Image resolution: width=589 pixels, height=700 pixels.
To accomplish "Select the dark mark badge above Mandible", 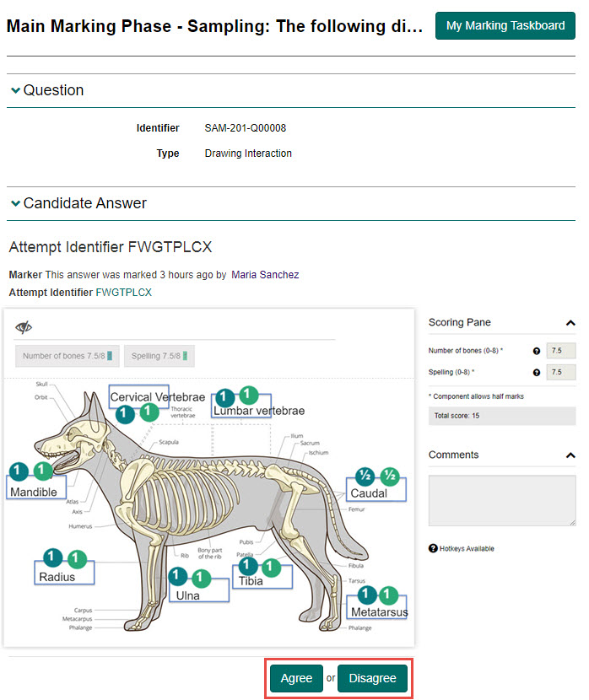I will 19,471.
